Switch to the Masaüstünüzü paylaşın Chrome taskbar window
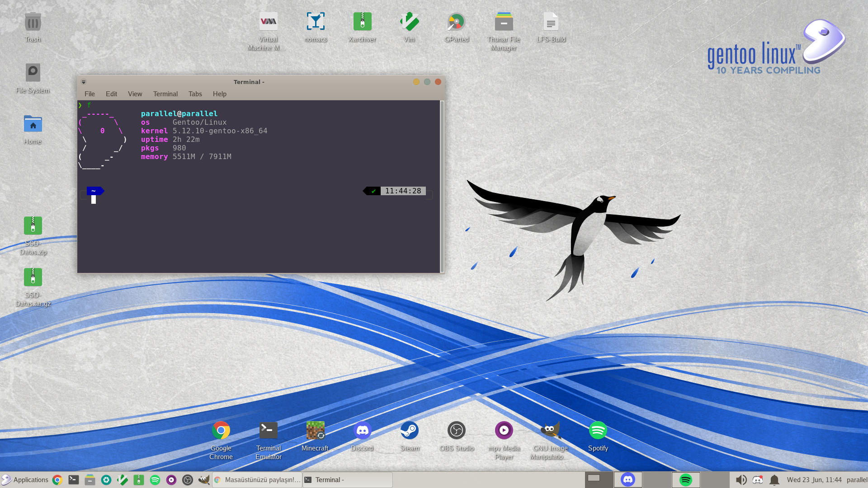The width and height of the screenshot is (868, 488). [257, 480]
